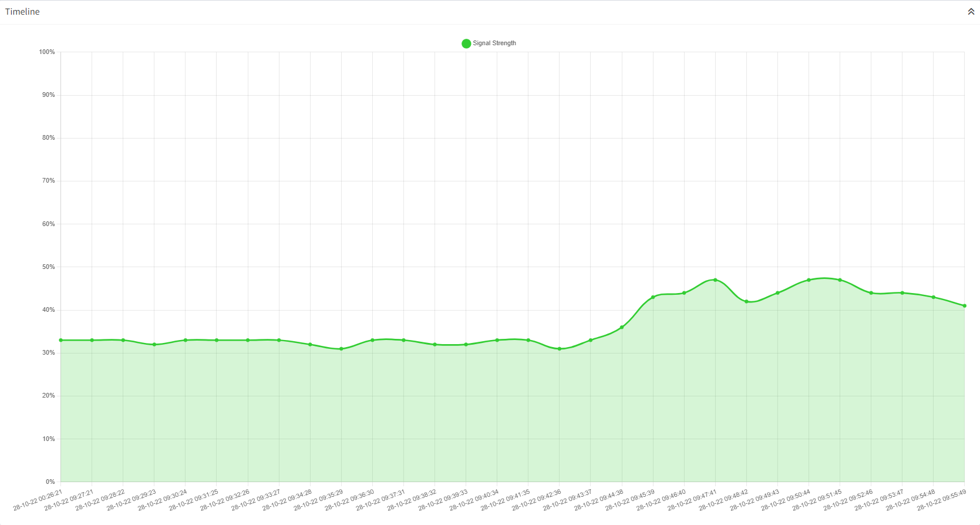Toggle the Signal Strength legend label

[494, 43]
